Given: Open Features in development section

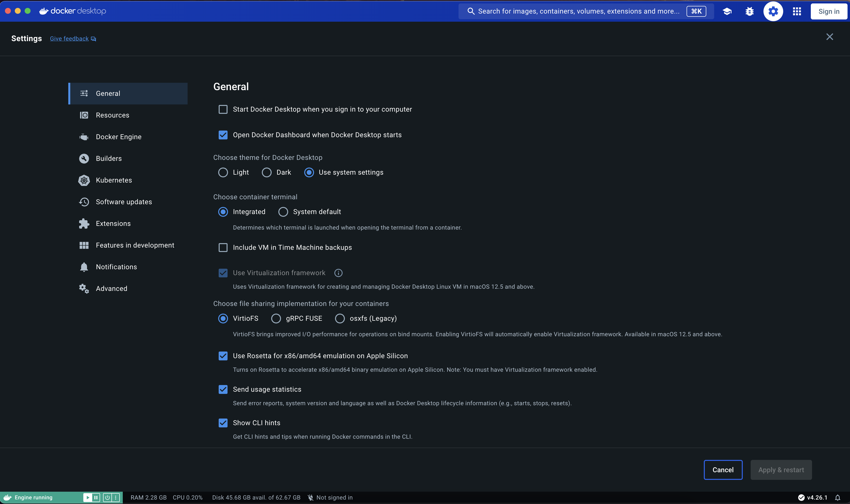Looking at the screenshot, I should 128,245.
